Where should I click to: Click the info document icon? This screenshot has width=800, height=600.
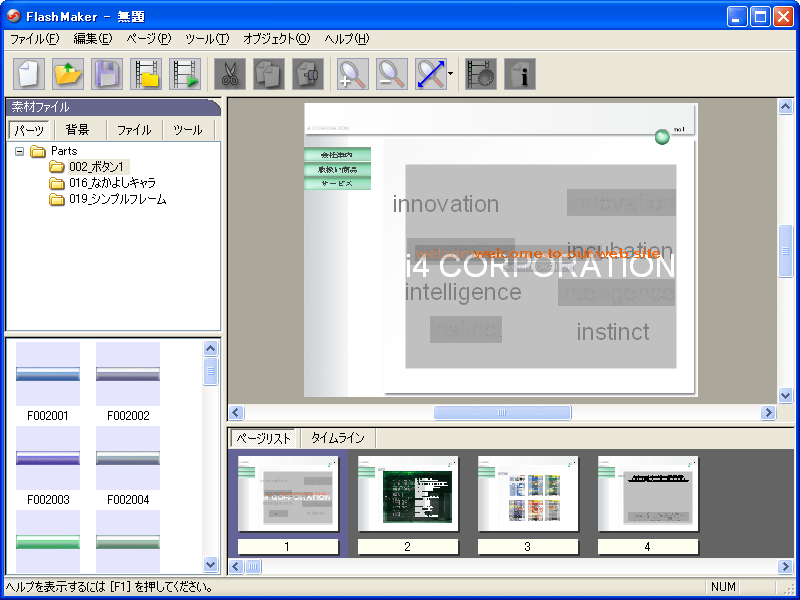click(x=520, y=74)
